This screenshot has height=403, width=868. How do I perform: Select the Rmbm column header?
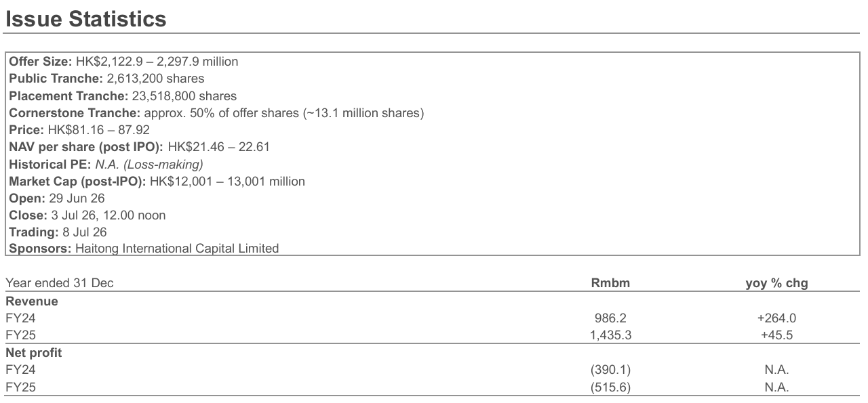click(610, 283)
